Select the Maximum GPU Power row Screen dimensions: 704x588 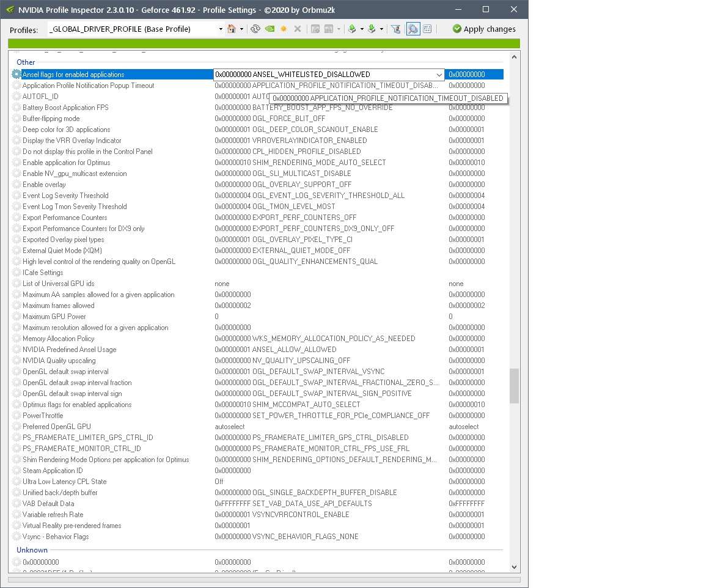(x=257, y=317)
